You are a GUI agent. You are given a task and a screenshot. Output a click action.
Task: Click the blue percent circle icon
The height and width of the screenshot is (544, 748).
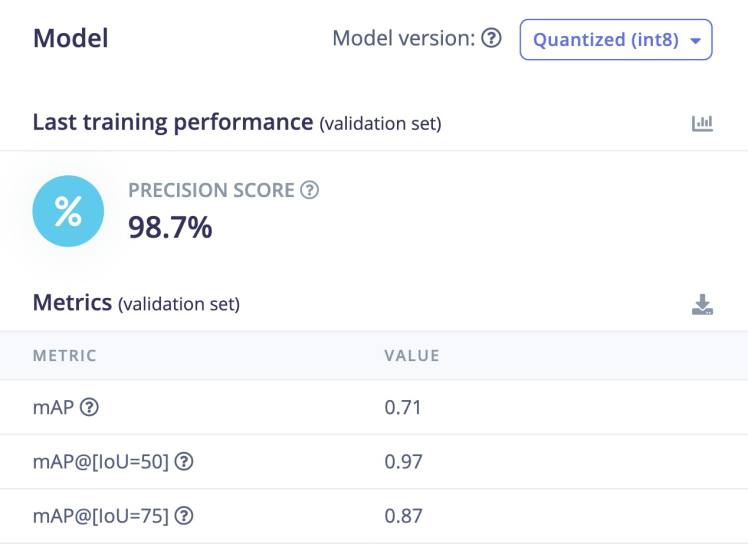68,210
